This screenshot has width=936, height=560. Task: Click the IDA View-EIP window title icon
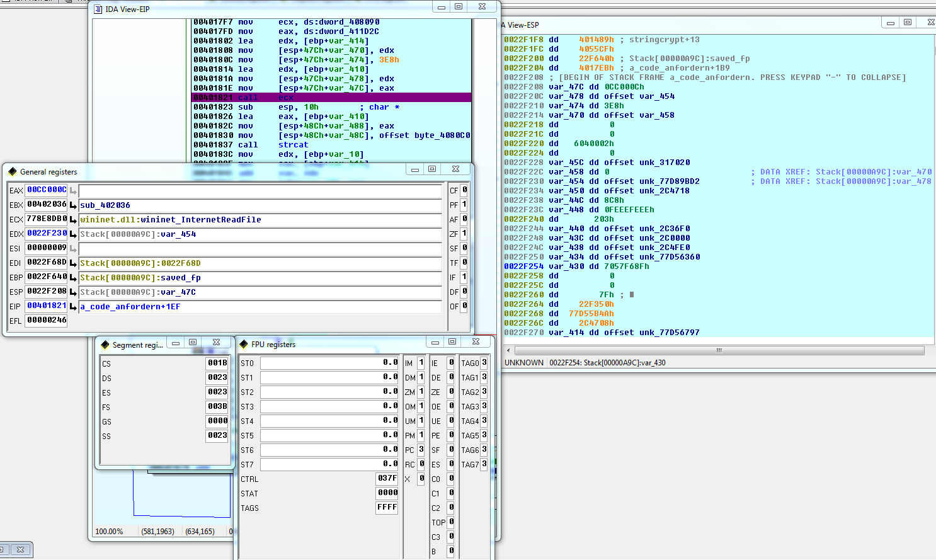pyautogui.click(x=98, y=9)
